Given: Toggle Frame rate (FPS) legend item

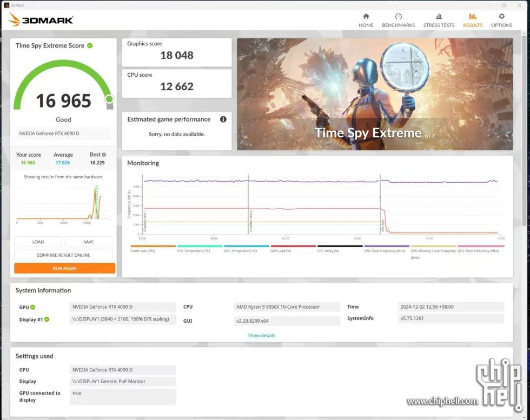Looking at the screenshot, I should [153, 249].
